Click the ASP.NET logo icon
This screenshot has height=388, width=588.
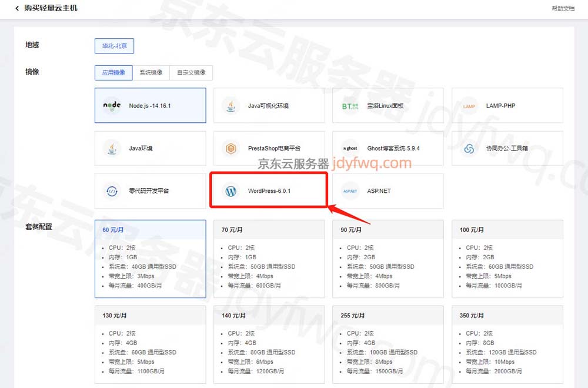tap(350, 191)
